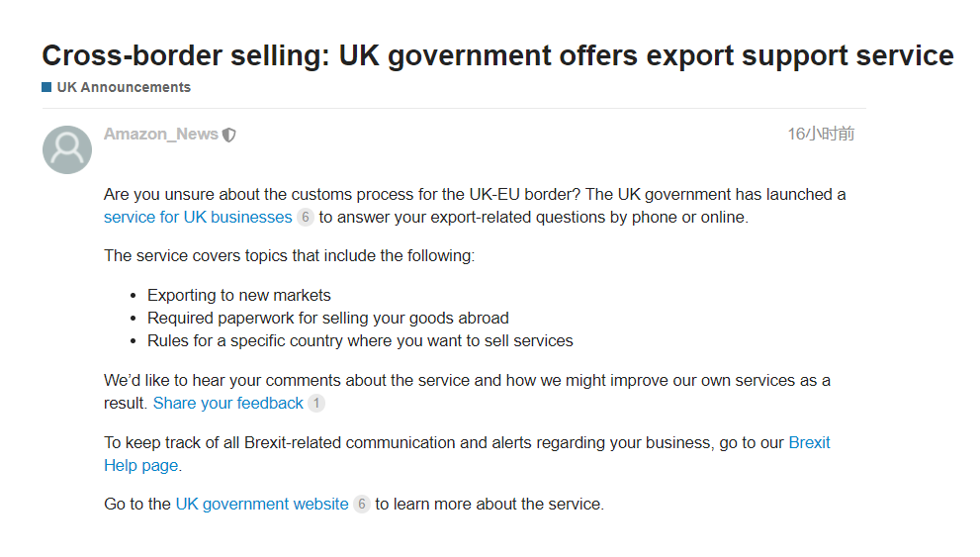Click the 'Required paperwork for selling' bullet item
This screenshot has width=980, height=557.
click(x=328, y=319)
